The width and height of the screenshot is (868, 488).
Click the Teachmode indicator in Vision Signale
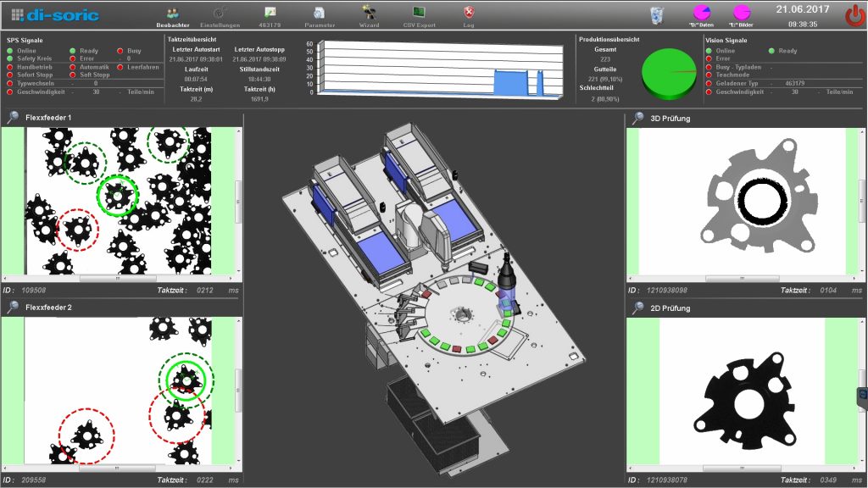pyautogui.click(x=709, y=75)
